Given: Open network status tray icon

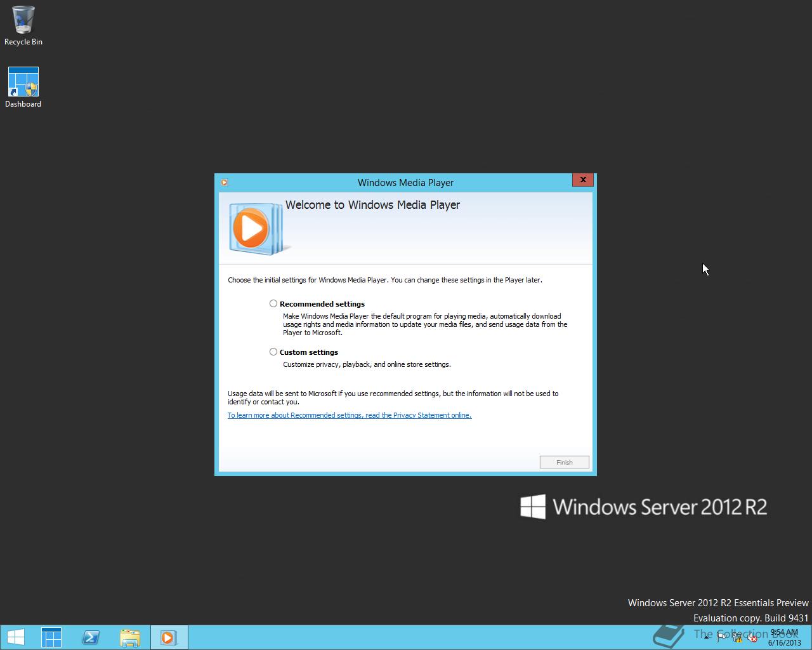Looking at the screenshot, I should (x=738, y=638).
